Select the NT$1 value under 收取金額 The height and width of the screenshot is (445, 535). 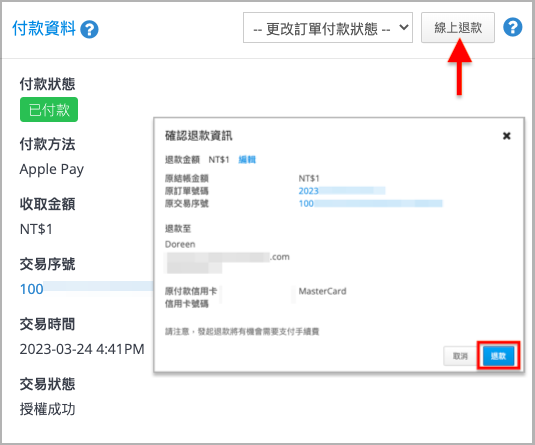(x=36, y=229)
